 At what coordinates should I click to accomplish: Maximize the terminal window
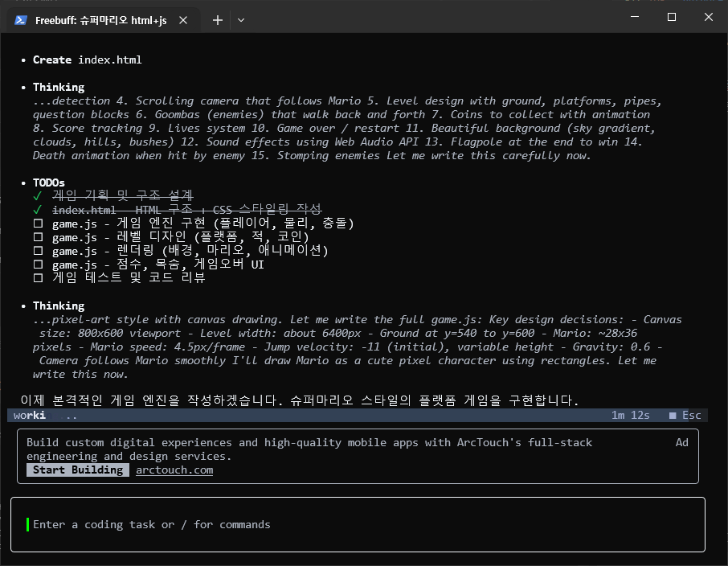coord(672,17)
